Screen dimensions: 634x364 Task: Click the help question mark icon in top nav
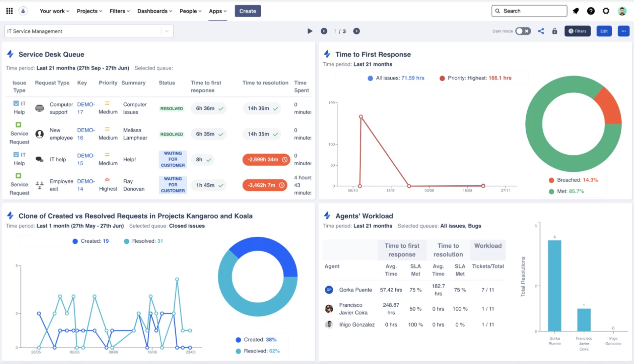click(590, 11)
